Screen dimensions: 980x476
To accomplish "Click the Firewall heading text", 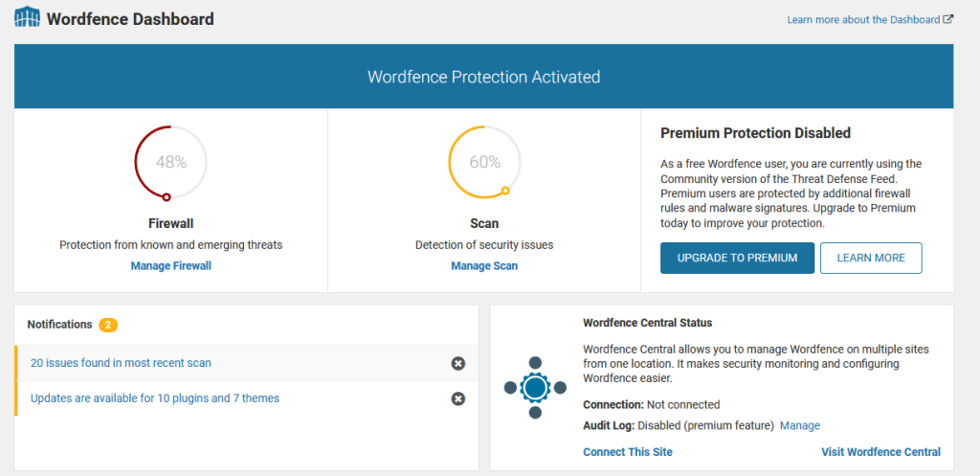I will [170, 223].
